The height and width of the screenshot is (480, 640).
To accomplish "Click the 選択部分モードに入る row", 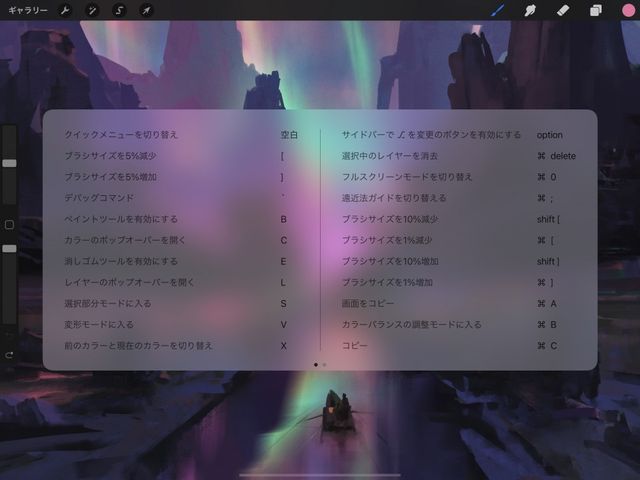I will point(182,304).
